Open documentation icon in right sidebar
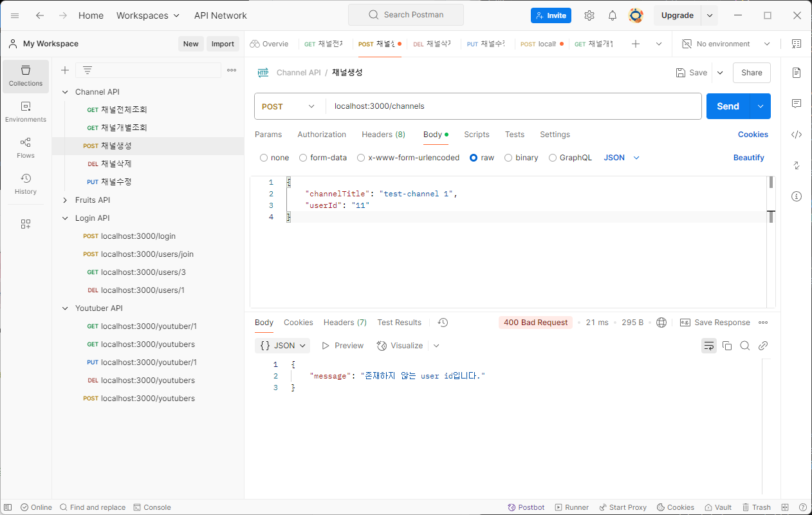812x515 pixels. tap(797, 73)
